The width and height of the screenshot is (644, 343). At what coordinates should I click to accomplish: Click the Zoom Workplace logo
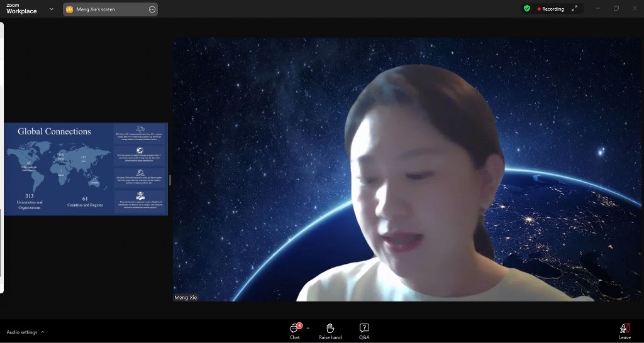click(x=21, y=9)
